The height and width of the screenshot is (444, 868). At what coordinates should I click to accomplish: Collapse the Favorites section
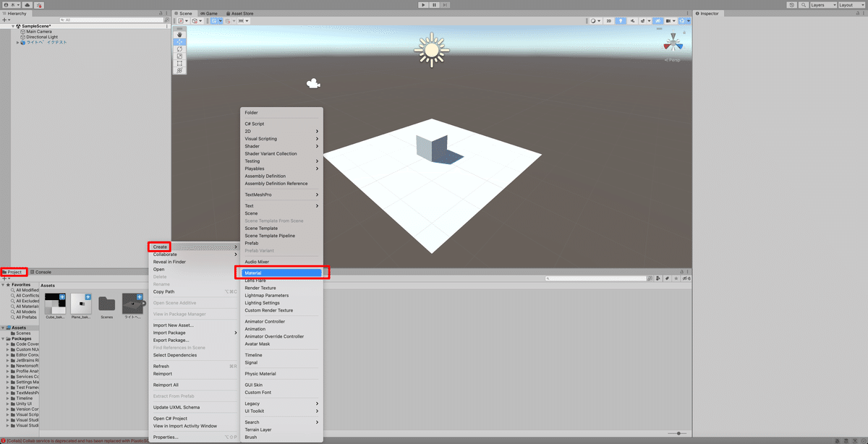tap(3, 285)
